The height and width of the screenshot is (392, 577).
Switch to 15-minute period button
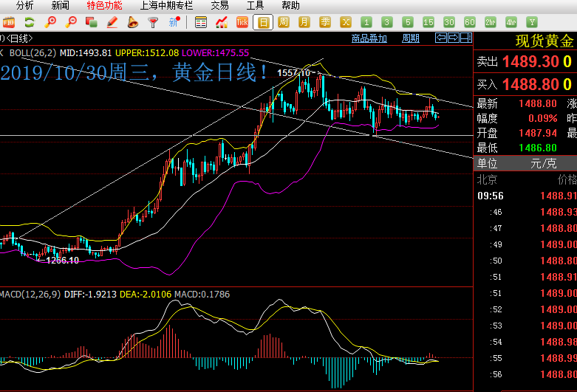[x=428, y=22]
